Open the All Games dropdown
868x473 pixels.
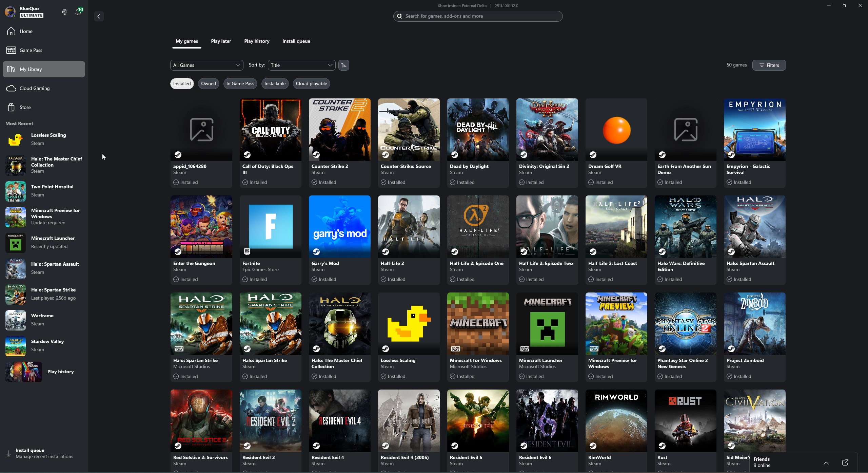pyautogui.click(x=206, y=65)
